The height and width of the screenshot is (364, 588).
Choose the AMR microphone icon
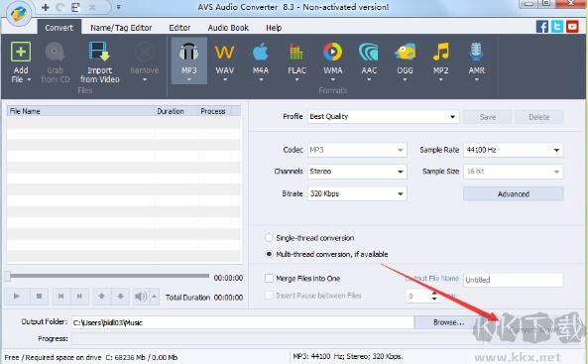tap(476, 52)
